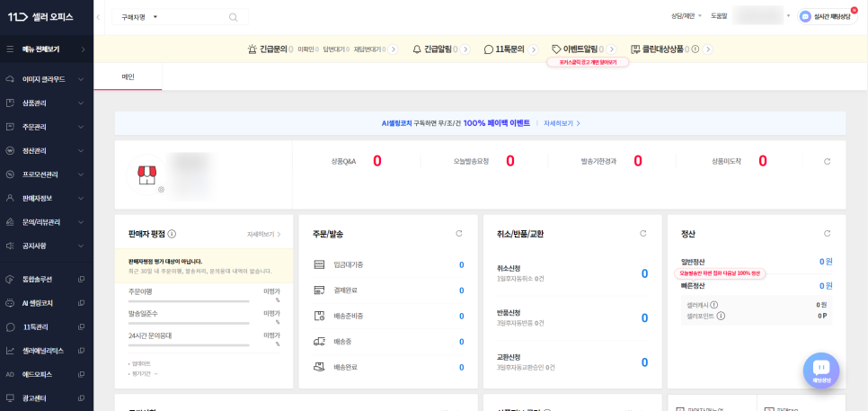Click the 셀러캐시 info icon

(x=714, y=305)
